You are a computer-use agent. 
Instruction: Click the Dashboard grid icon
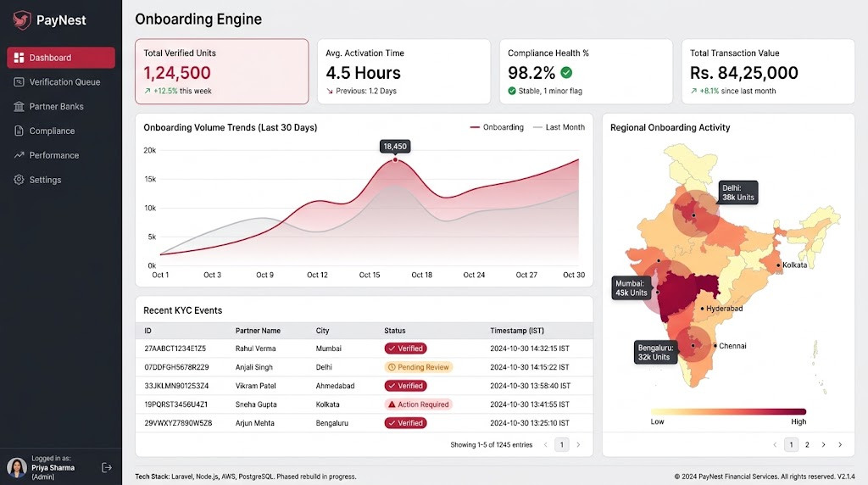(19, 58)
